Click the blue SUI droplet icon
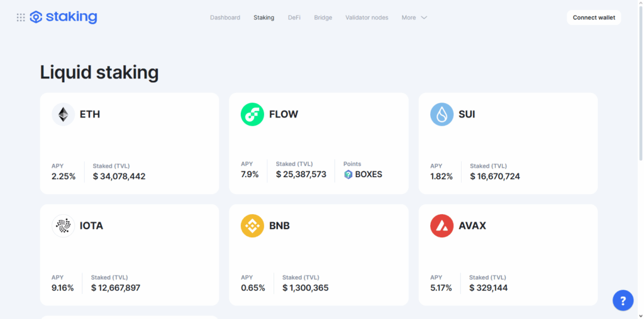Image resolution: width=644 pixels, height=319 pixels. click(x=441, y=114)
